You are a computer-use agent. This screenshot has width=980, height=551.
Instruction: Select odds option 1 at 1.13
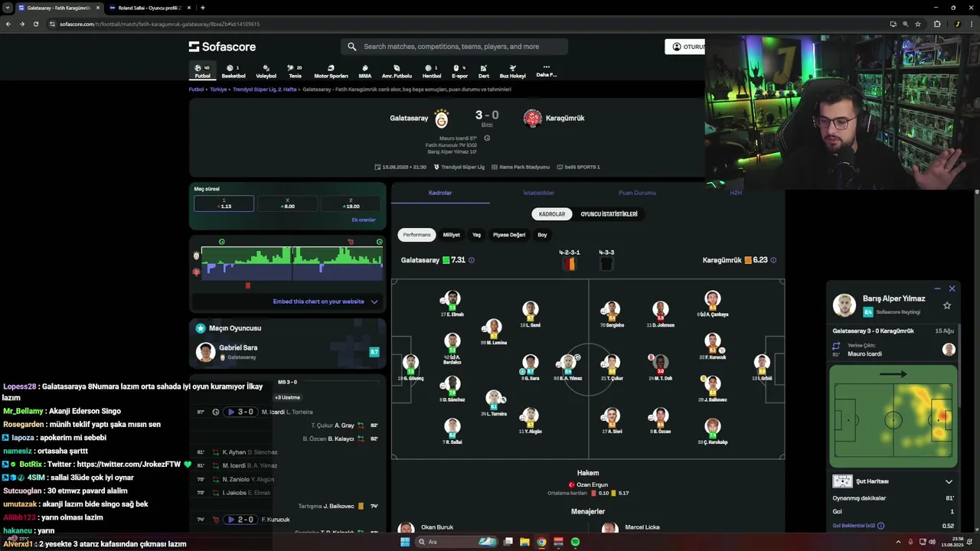click(x=224, y=204)
